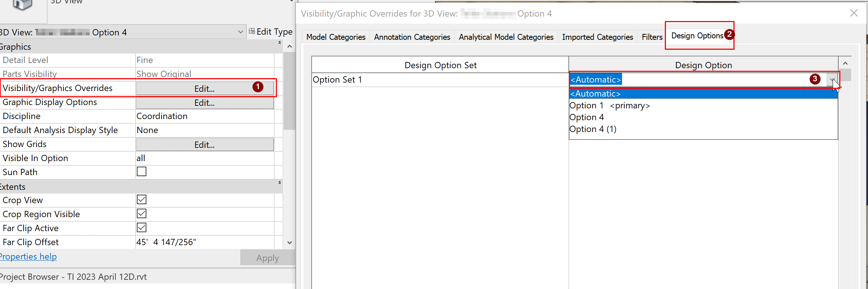868x289 pixels.
Task: Click Edit for Visibility/Graphics Overrides
Action: [x=204, y=88]
